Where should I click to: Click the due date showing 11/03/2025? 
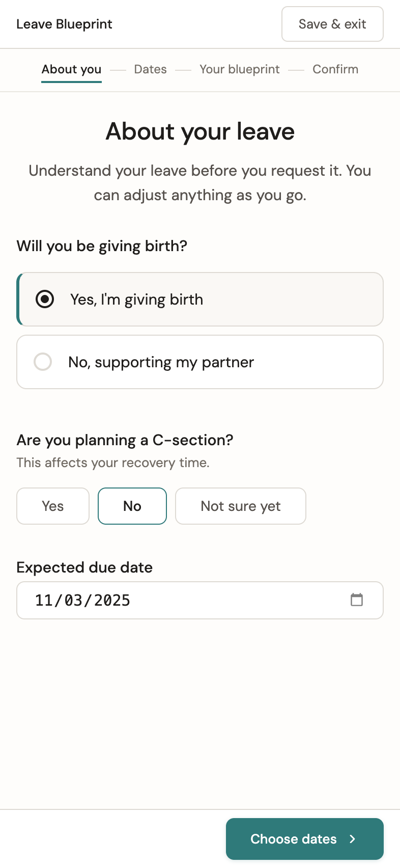[82, 600]
